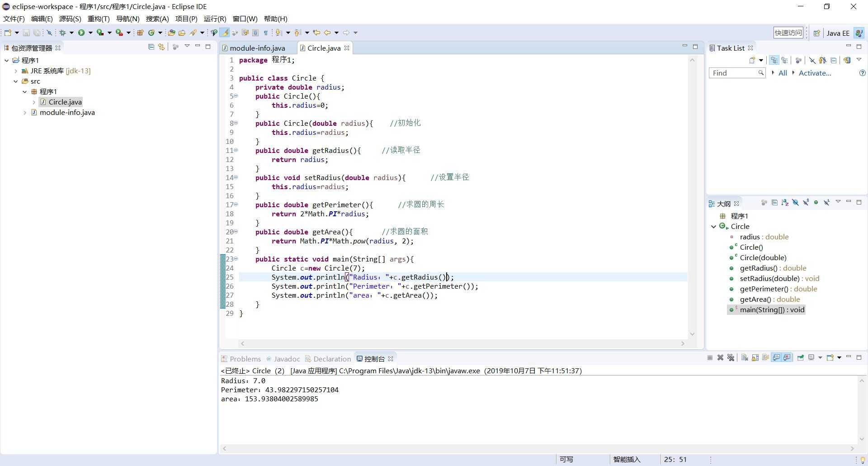
Task: Click the New file toolbar icon
Action: point(8,33)
